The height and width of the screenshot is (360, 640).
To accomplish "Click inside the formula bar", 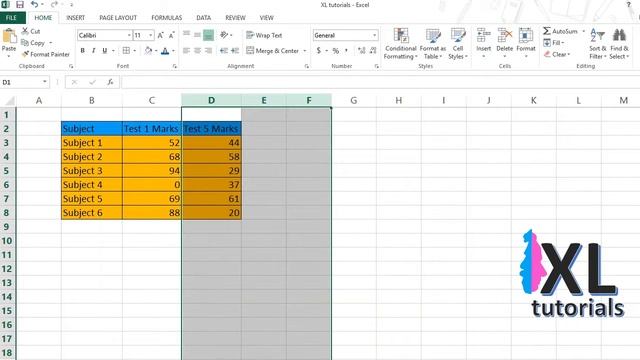I will (x=380, y=82).
